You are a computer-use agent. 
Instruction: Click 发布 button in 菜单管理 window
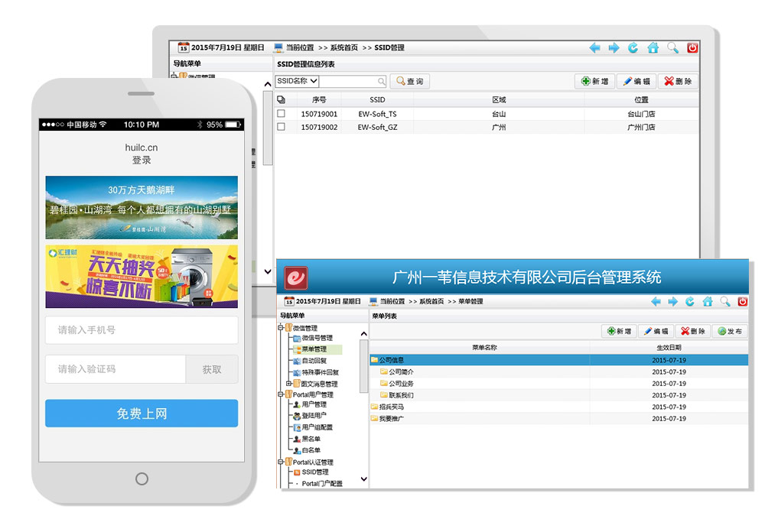pyautogui.click(x=730, y=331)
